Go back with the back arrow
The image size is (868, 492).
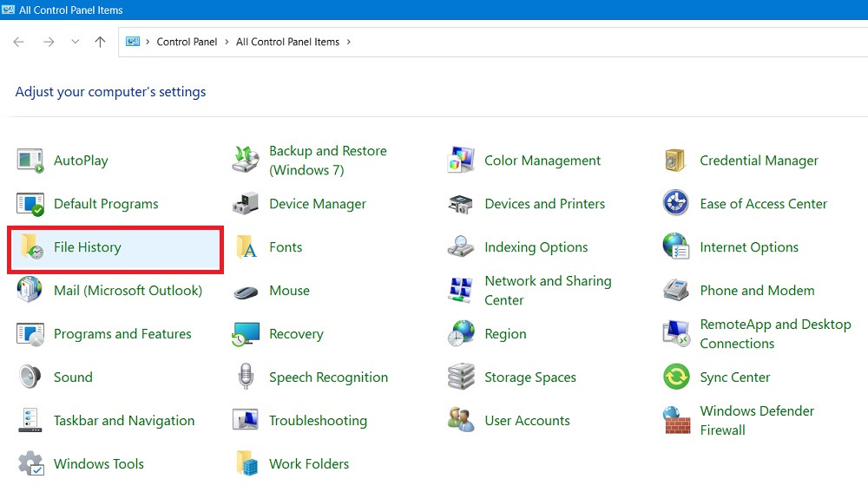(18, 42)
